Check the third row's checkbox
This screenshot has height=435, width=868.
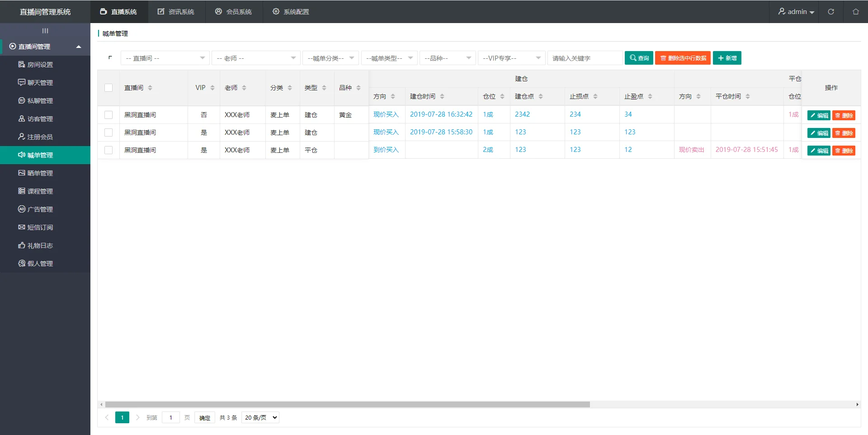click(x=108, y=150)
